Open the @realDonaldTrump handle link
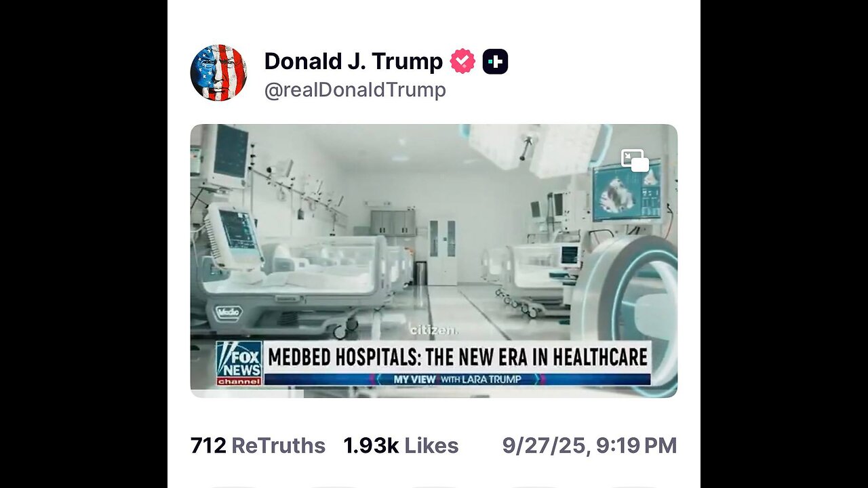 tap(355, 90)
